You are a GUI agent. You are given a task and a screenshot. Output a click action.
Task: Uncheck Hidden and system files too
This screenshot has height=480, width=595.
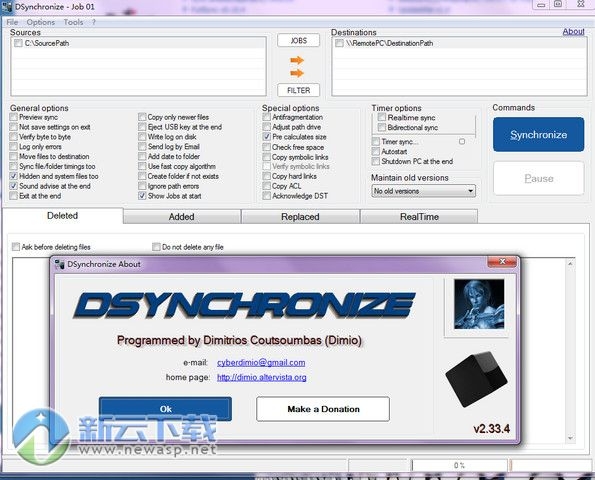click(x=14, y=176)
